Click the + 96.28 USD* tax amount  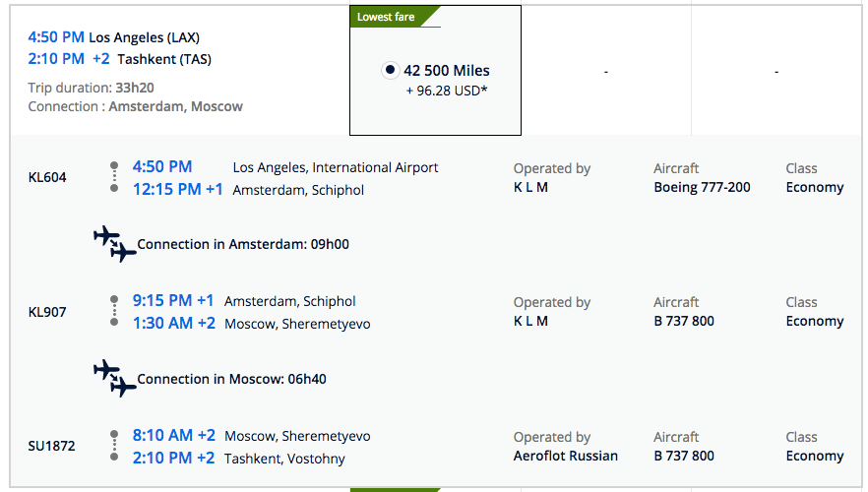tap(447, 91)
